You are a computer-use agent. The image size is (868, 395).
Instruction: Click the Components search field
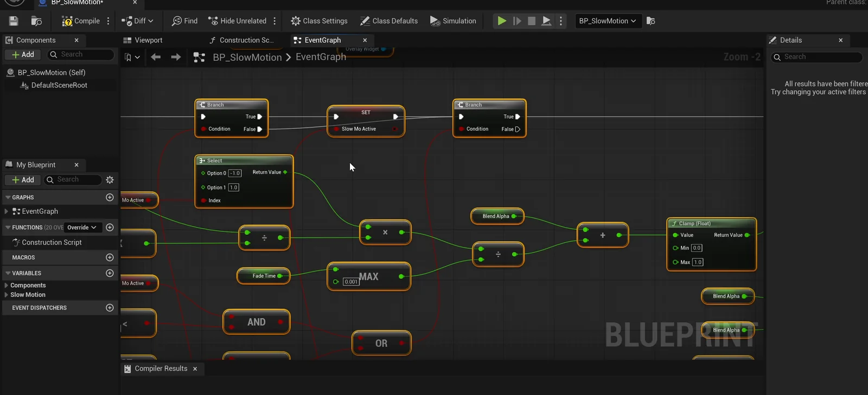[81, 55]
